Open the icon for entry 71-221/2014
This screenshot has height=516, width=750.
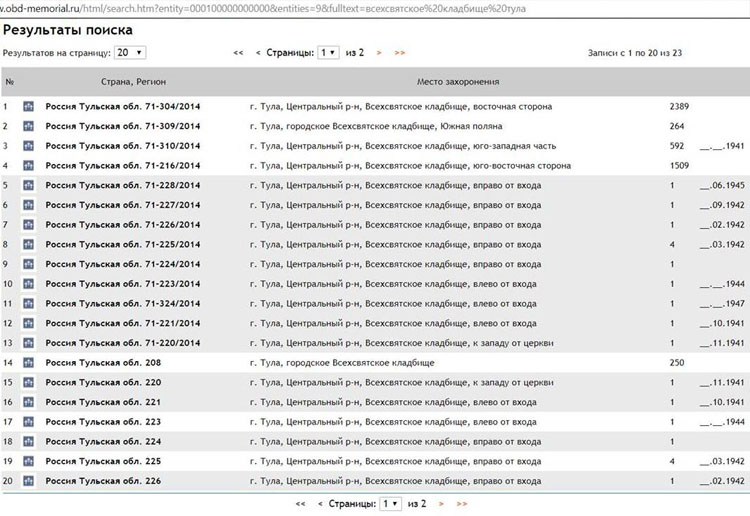(x=28, y=323)
